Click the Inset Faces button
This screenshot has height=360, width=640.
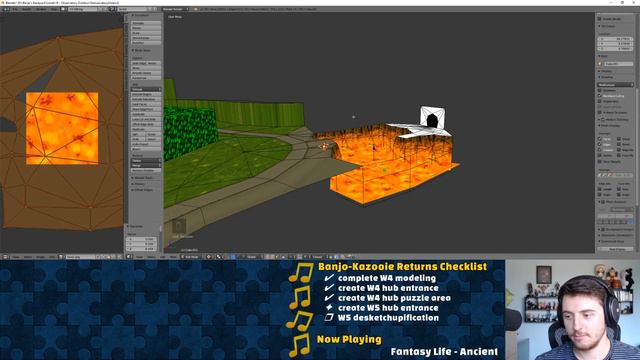tap(146, 104)
